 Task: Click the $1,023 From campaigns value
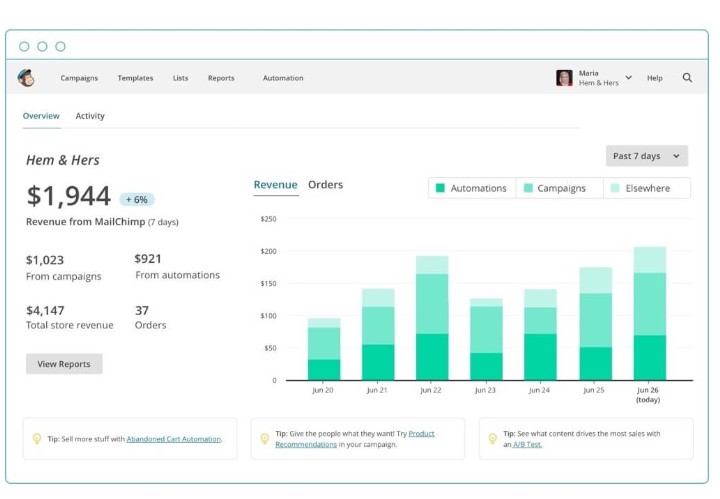pos(45,260)
